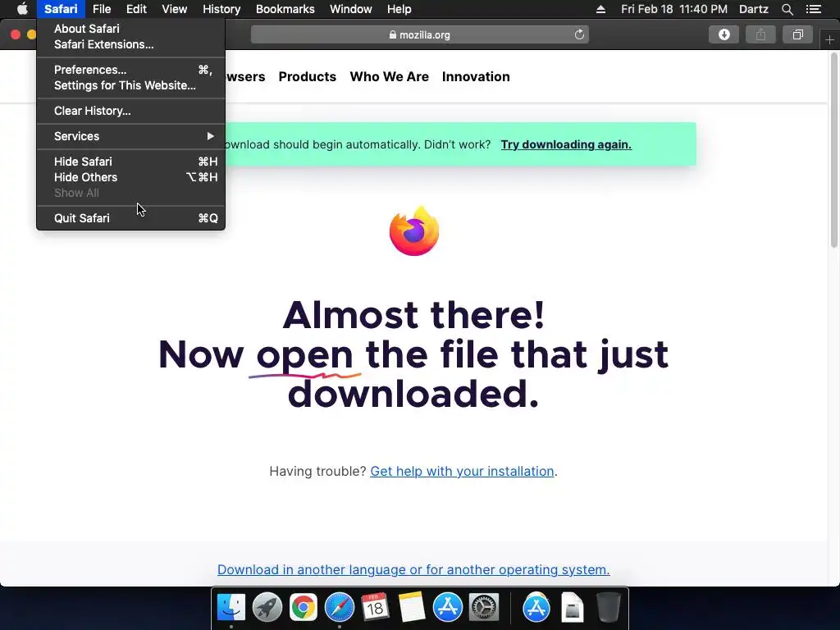The height and width of the screenshot is (630, 840).
Task: Choose Quit Safari
Action: point(130,218)
